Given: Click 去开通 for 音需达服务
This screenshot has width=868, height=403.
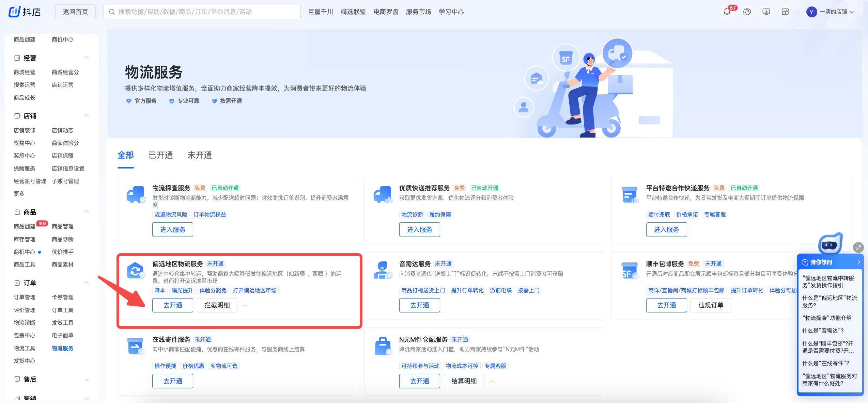Looking at the screenshot, I should click(x=420, y=305).
